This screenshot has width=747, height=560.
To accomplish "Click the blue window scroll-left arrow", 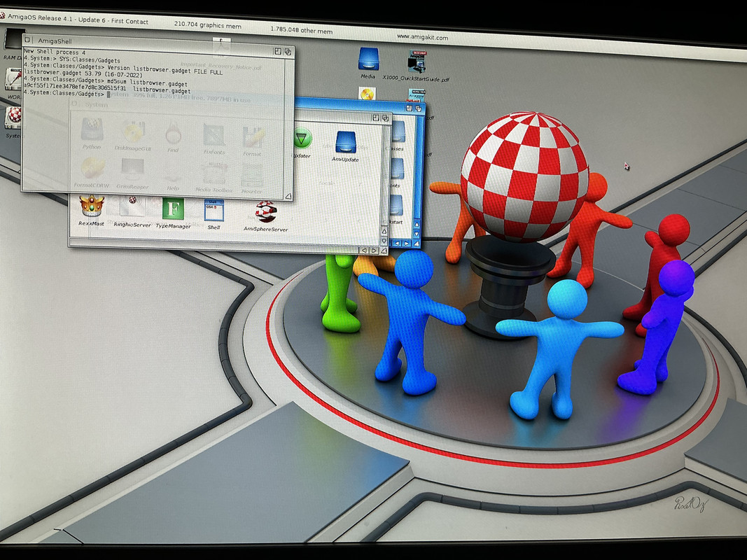I will pos(396,243).
